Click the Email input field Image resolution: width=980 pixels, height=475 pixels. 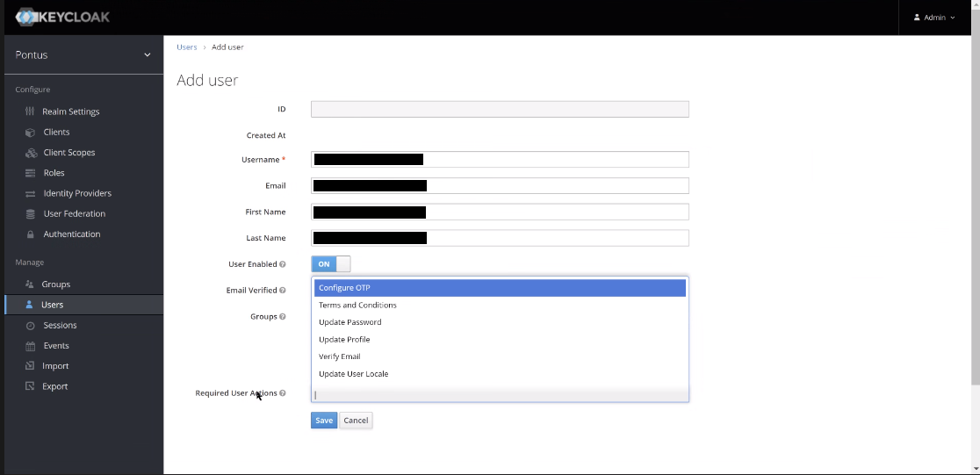(x=500, y=185)
